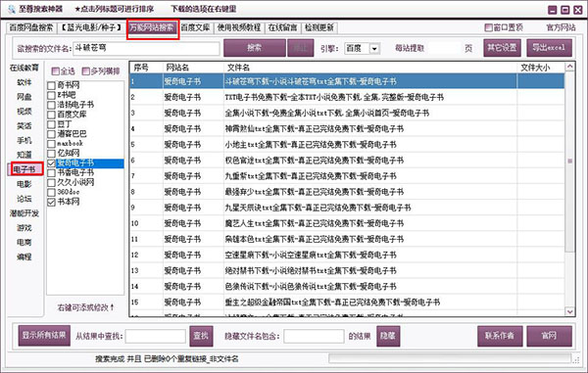Focus the 从结果中查找 input field
Image resolution: width=588 pixels, height=373 pixels.
click(x=156, y=337)
